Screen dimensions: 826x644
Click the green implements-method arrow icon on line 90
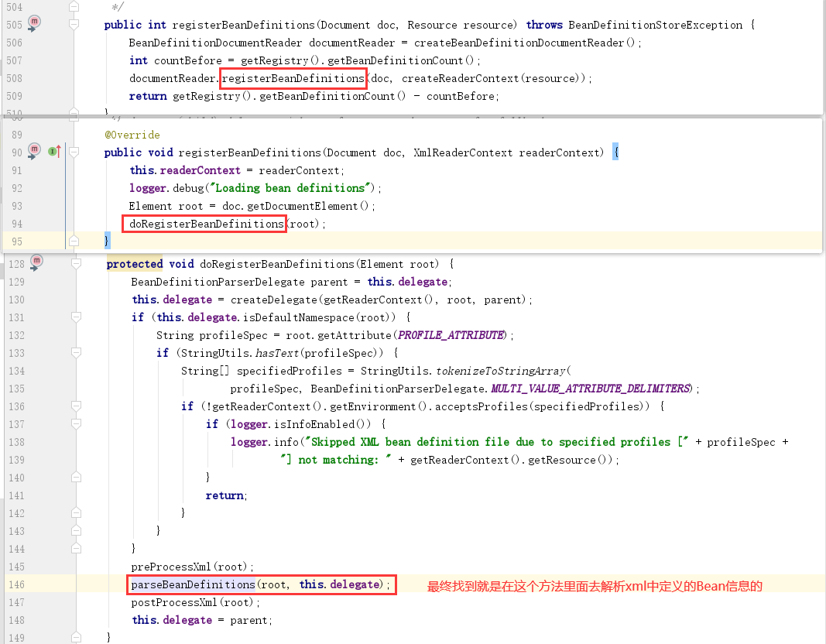click(x=53, y=152)
